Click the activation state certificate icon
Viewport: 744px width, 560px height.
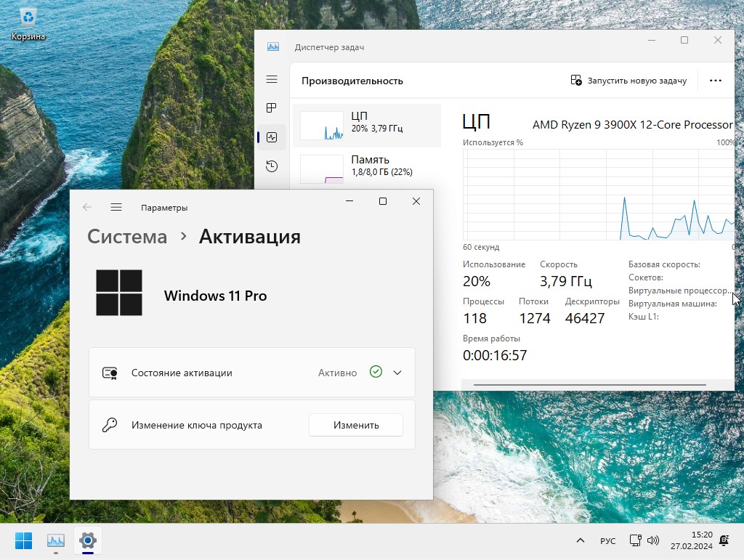click(110, 373)
